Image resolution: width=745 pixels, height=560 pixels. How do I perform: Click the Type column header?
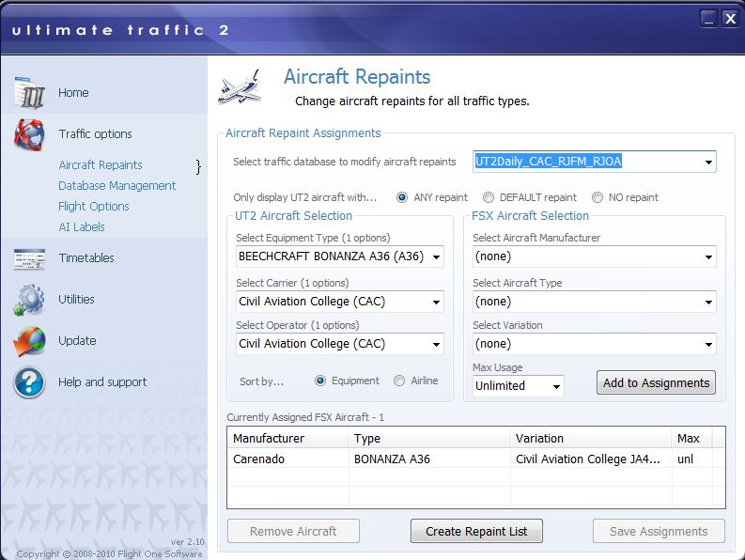[x=429, y=438]
